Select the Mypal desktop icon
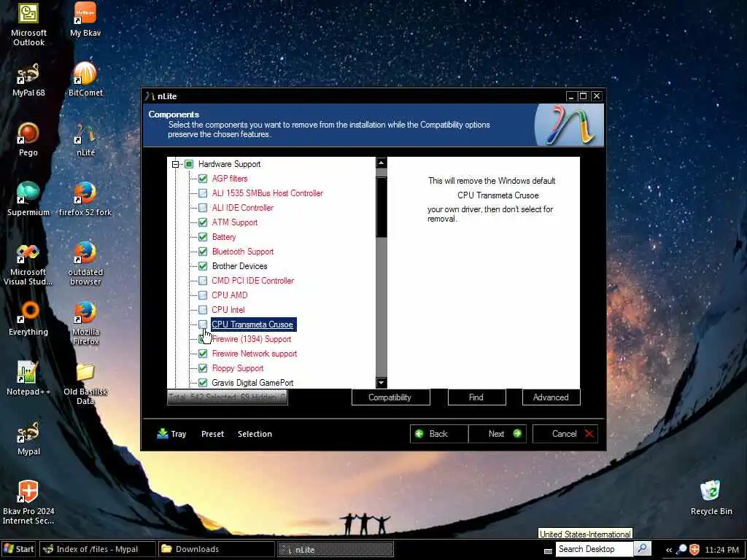 pyautogui.click(x=28, y=439)
